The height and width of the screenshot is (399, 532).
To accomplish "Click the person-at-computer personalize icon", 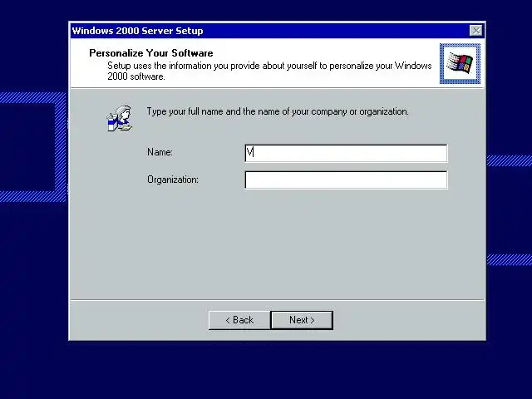I will pos(120,118).
